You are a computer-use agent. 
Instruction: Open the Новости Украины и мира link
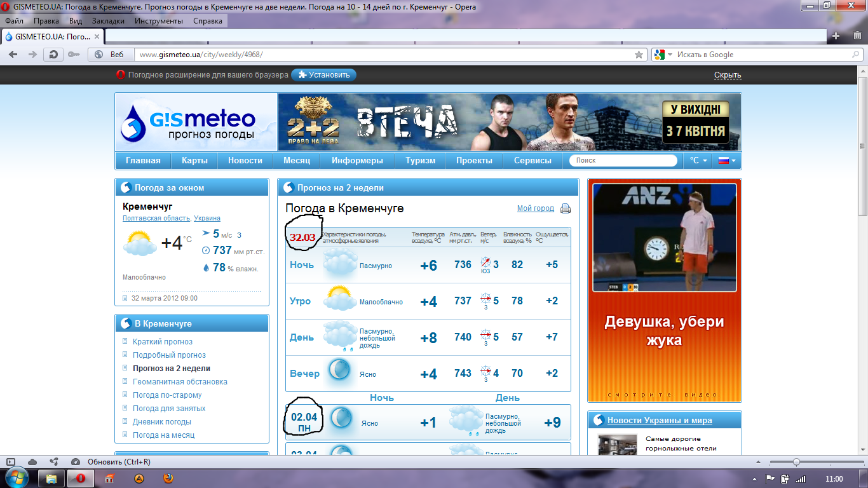660,420
